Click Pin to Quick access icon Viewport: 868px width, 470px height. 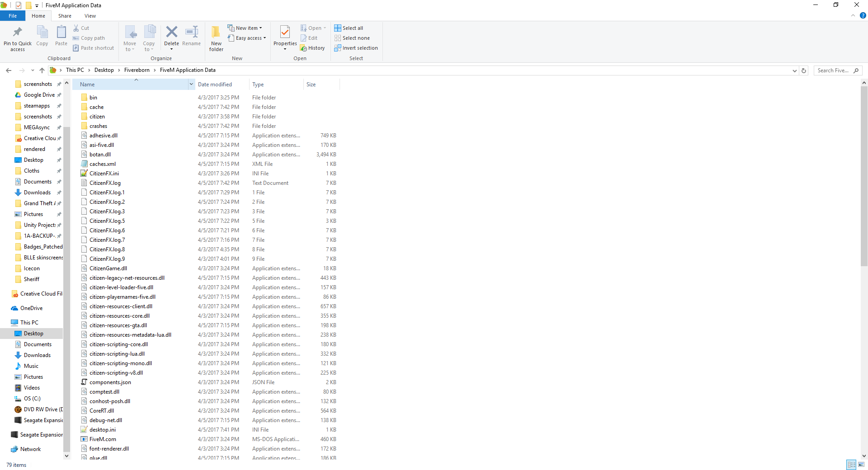(x=18, y=32)
